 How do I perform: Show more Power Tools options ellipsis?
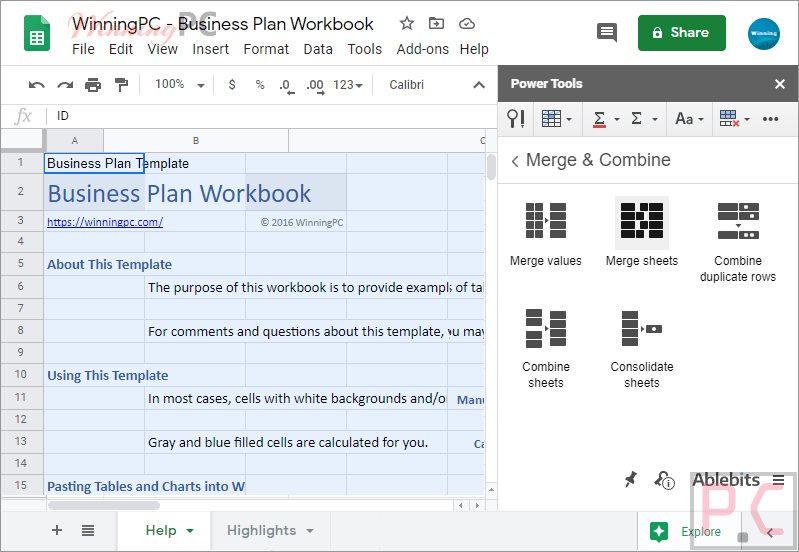click(770, 119)
